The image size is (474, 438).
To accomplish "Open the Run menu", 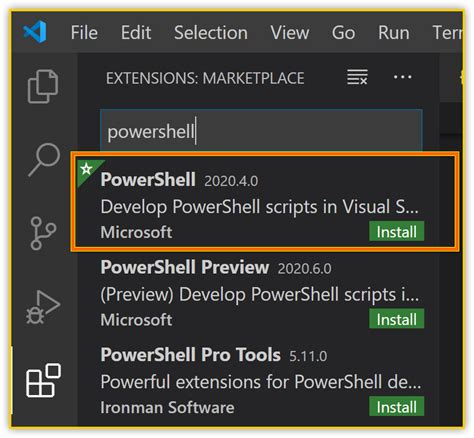I will (x=393, y=33).
